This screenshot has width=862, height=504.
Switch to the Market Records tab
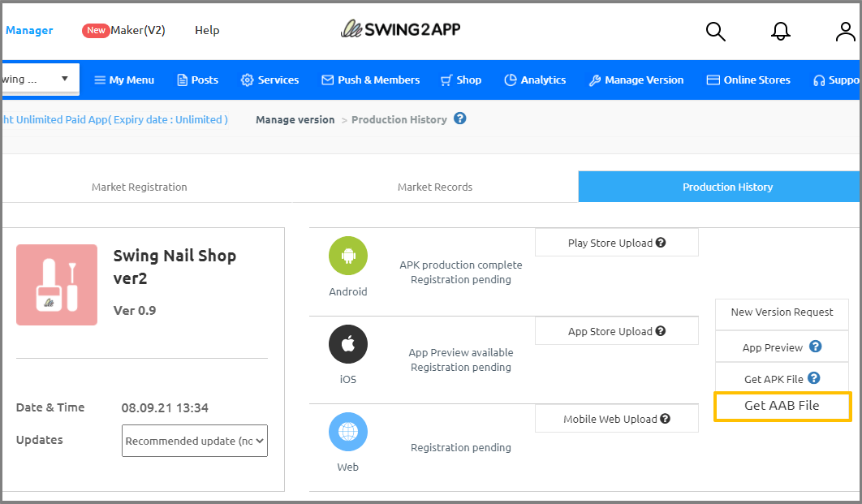(435, 187)
